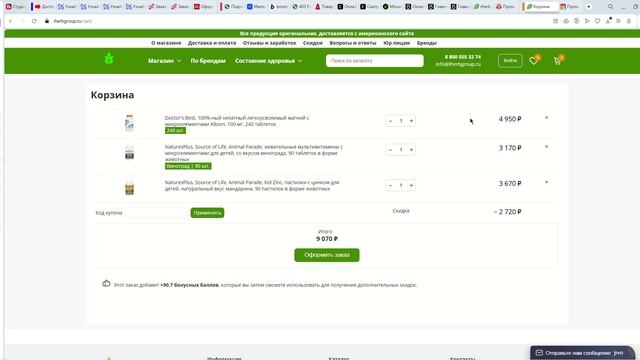Open the shopping cart icon in header
The width and height of the screenshot is (640, 360).
[557, 61]
